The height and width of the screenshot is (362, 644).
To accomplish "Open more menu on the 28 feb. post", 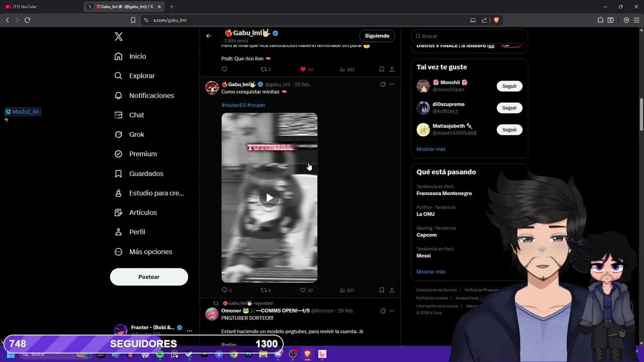I will point(392,84).
